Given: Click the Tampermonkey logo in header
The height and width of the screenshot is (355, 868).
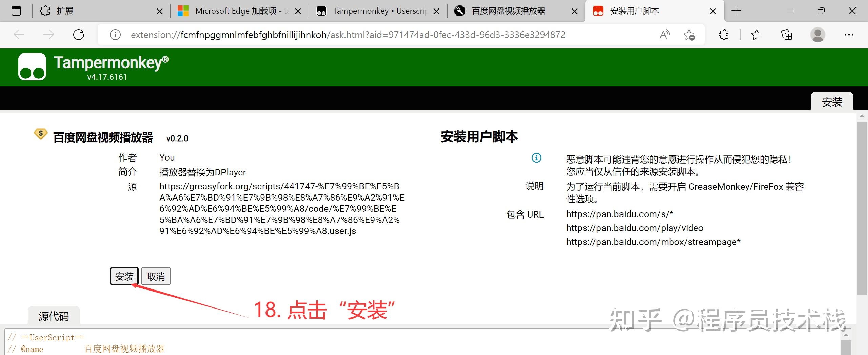Looking at the screenshot, I should (32, 67).
